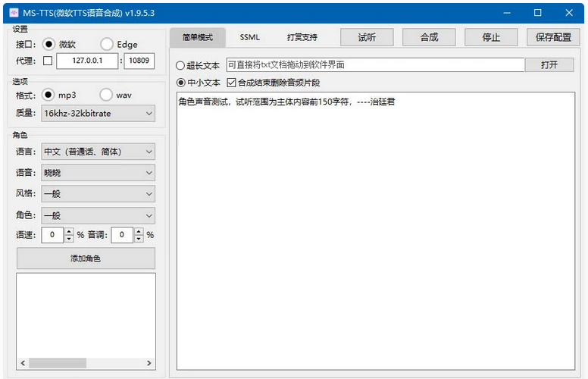Click the MS-TTS app icon in title bar
The height and width of the screenshot is (379, 588).
13,13
